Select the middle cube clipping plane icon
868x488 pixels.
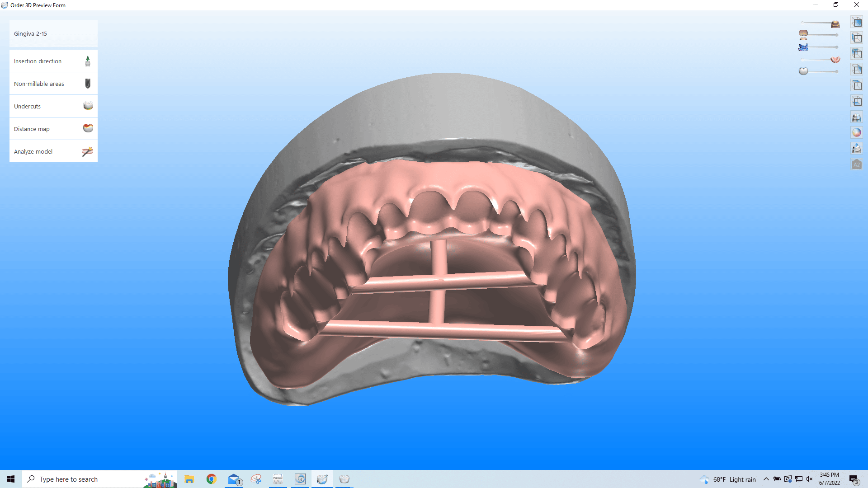click(x=856, y=70)
